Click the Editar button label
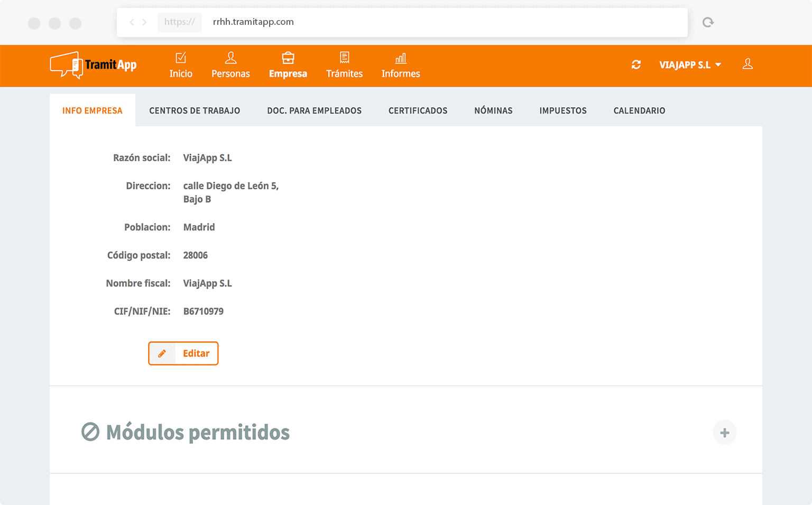Image resolution: width=812 pixels, height=505 pixels. (x=196, y=353)
